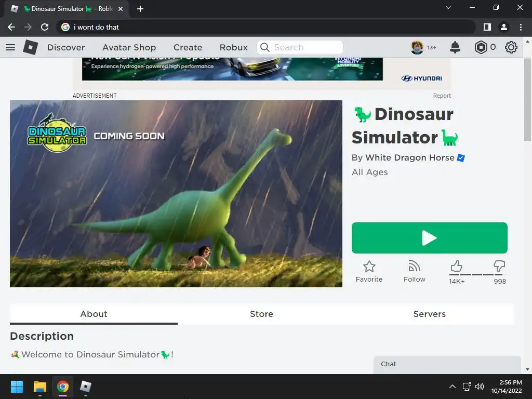Go to Avatar Shop
The height and width of the screenshot is (399, 532).
(129, 47)
